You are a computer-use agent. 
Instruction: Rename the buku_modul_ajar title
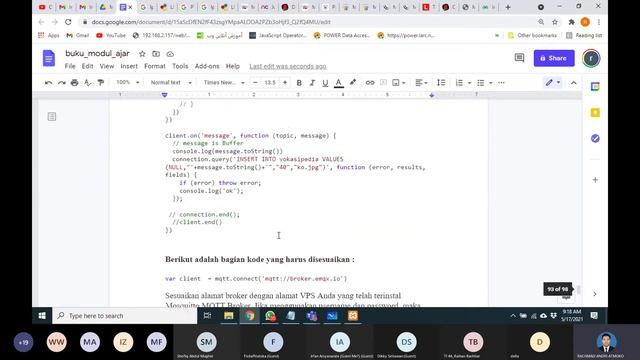pos(97,53)
